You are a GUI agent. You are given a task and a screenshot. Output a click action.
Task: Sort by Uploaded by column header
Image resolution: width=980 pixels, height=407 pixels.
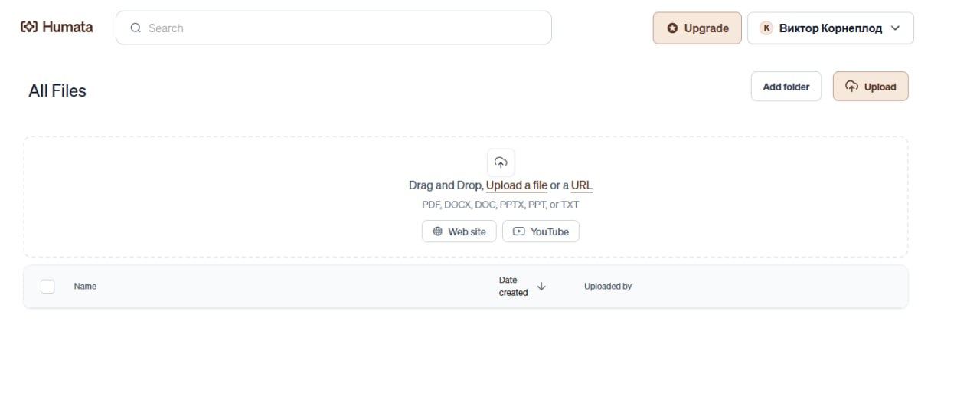click(x=608, y=287)
